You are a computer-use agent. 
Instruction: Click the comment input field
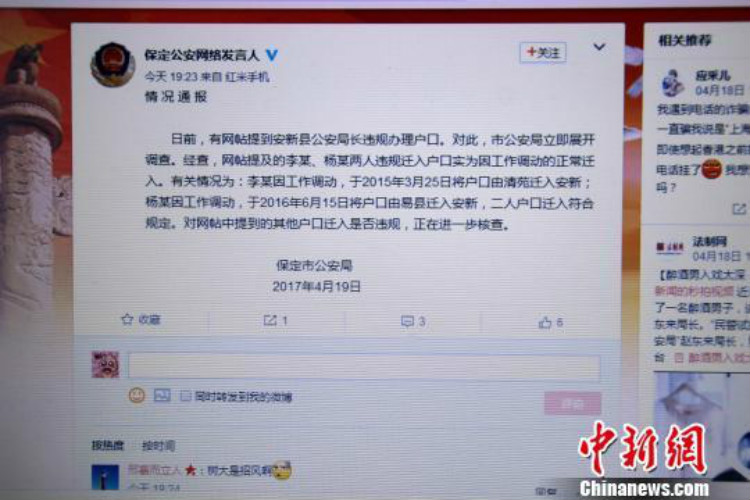click(x=364, y=366)
